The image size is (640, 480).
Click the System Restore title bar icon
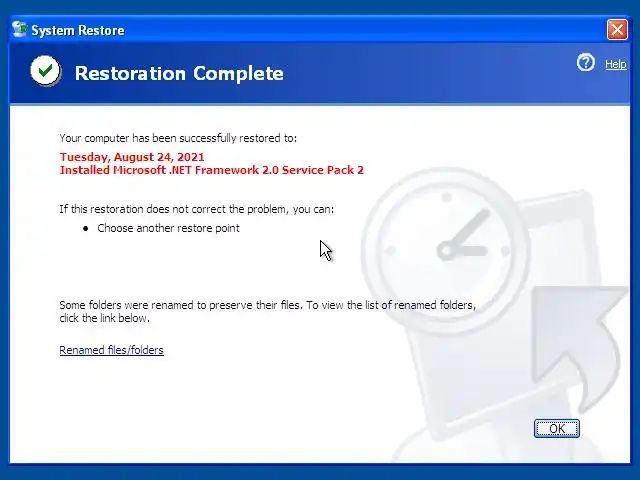tap(19, 29)
